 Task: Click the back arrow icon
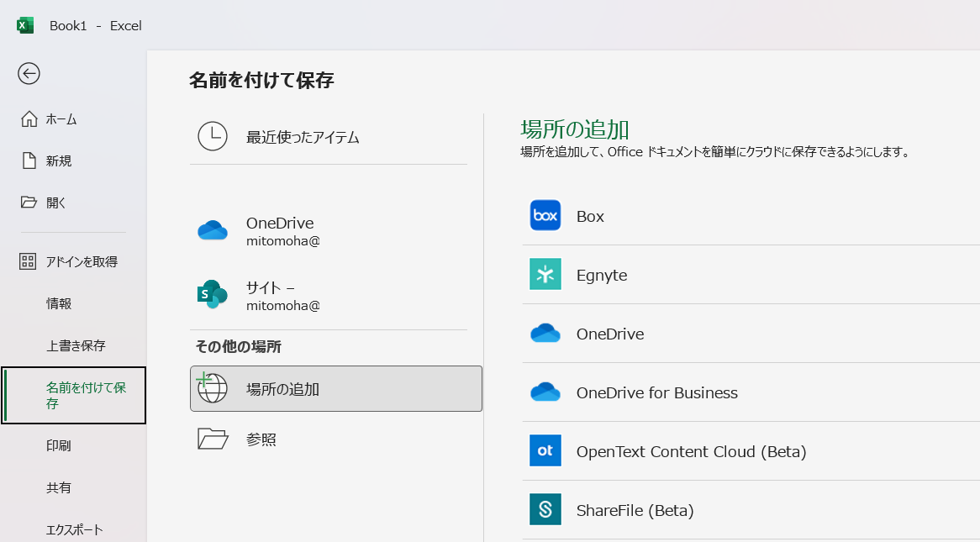(x=29, y=74)
